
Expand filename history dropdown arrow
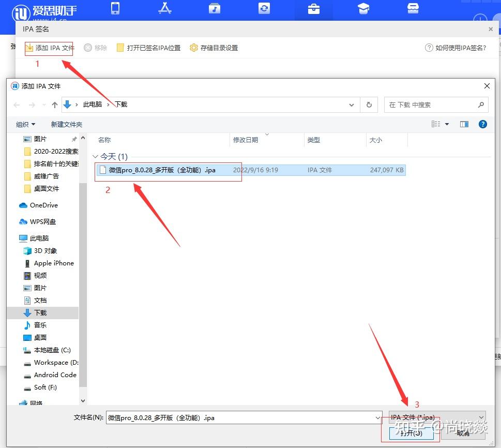coord(377,418)
